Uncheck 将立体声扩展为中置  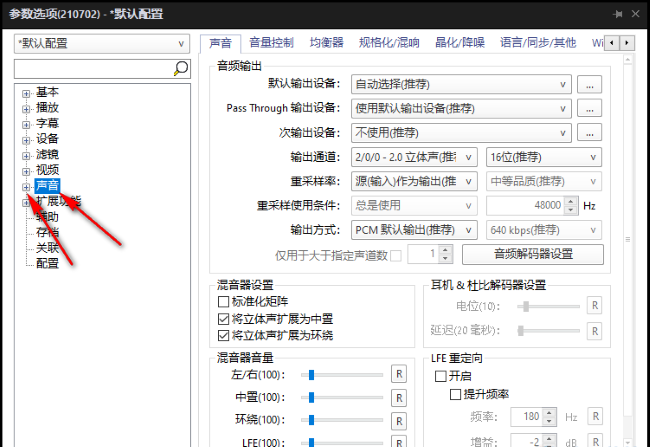(x=223, y=318)
